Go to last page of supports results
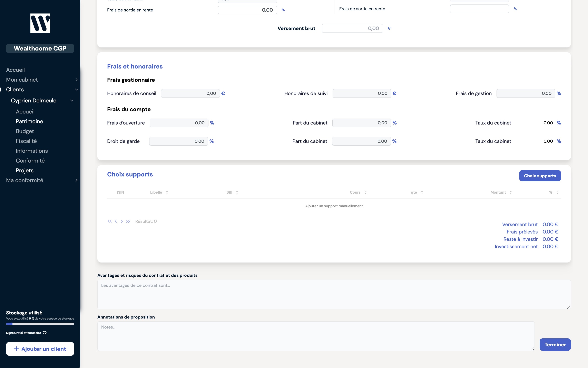The width and height of the screenshot is (588, 368). pyautogui.click(x=128, y=221)
